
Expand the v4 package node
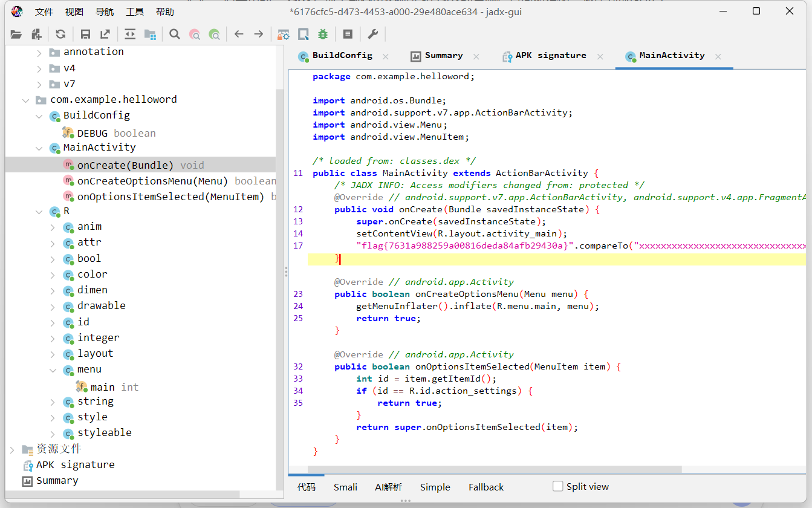39,68
